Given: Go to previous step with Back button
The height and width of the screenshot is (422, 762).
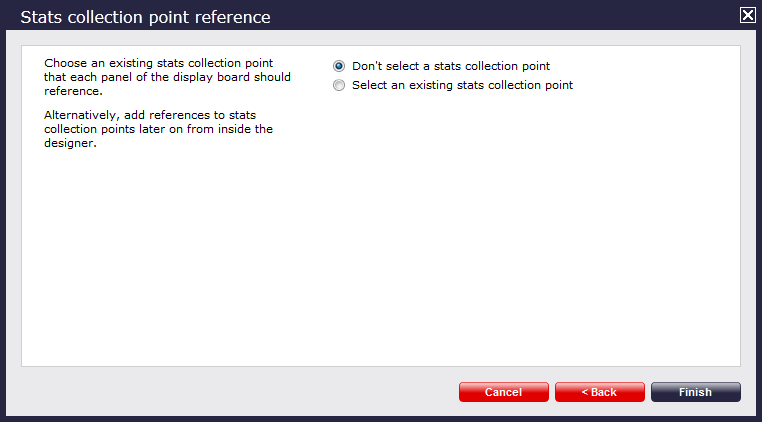Looking at the screenshot, I should (x=600, y=392).
